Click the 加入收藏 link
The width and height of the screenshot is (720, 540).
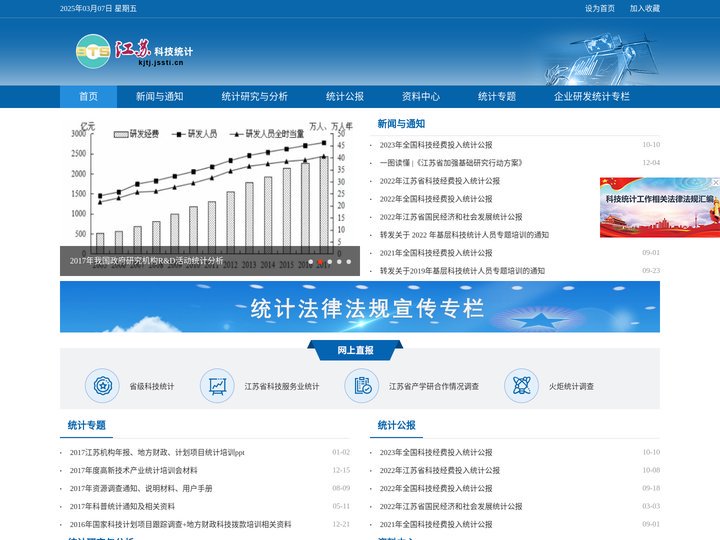tap(645, 8)
